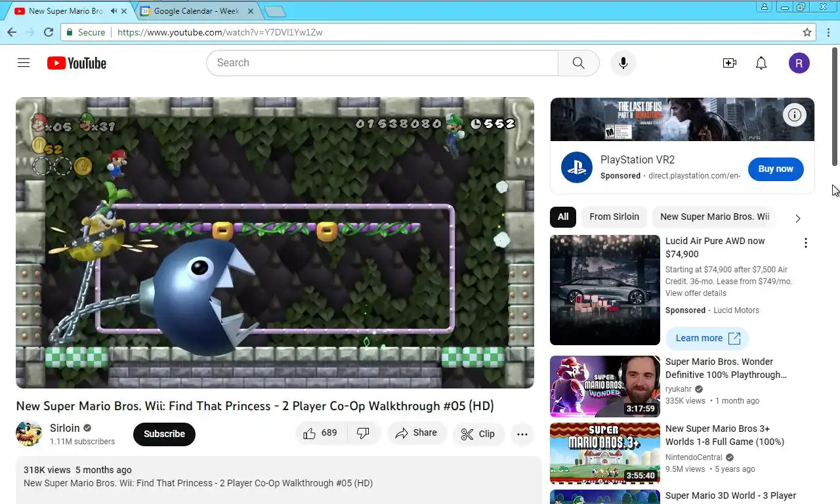Focus the YouTube search box
Viewport: 840px width, 504px height.
(383, 63)
